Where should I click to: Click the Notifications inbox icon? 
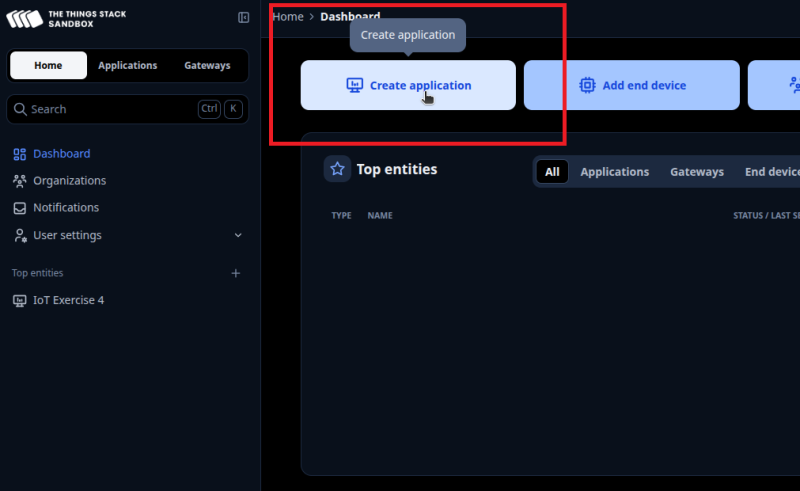coord(19,208)
